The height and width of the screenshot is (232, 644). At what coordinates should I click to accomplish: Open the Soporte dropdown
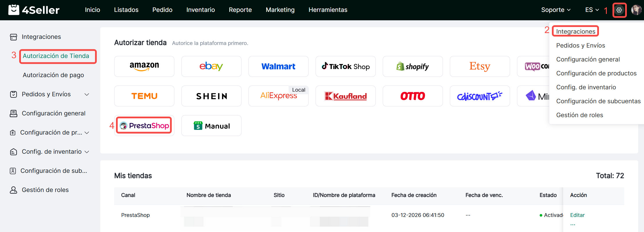point(556,10)
